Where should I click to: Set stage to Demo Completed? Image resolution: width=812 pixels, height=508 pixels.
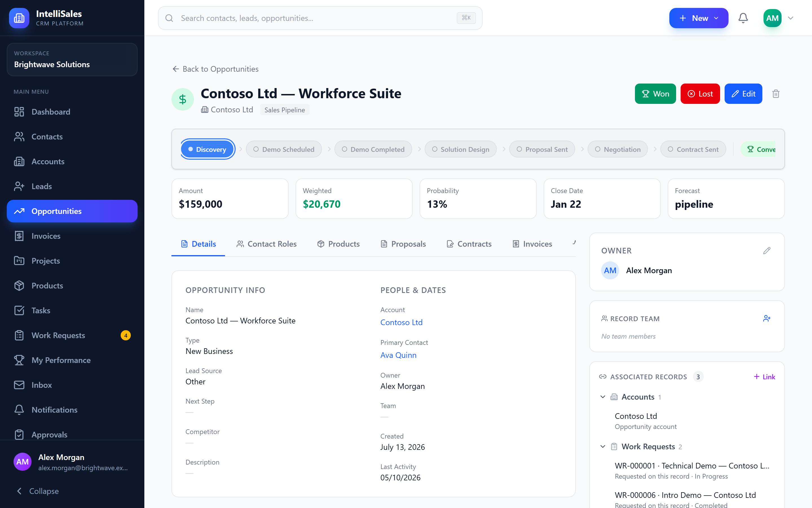[373, 149]
